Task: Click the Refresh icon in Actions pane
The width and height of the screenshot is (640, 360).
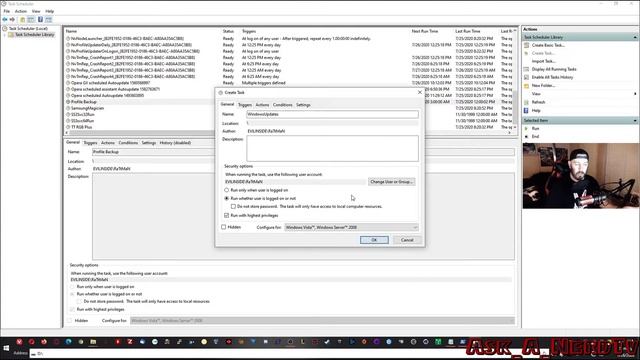Action: [x=527, y=102]
